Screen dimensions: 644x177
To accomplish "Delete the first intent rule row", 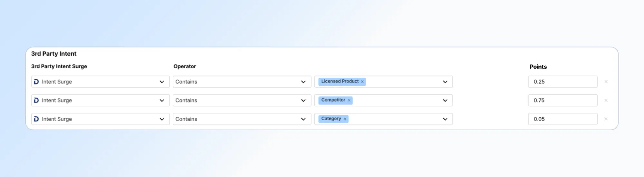I will 606,82.
